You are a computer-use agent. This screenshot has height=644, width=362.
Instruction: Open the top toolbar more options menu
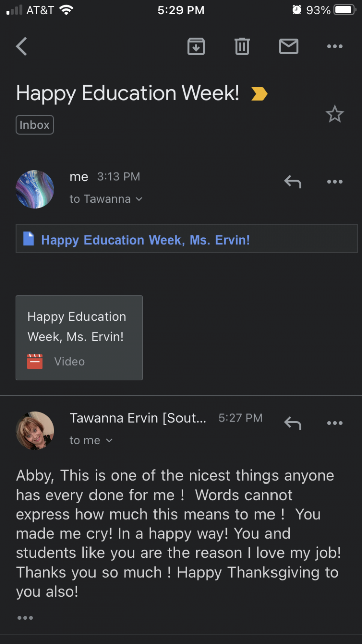[x=335, y=47]
